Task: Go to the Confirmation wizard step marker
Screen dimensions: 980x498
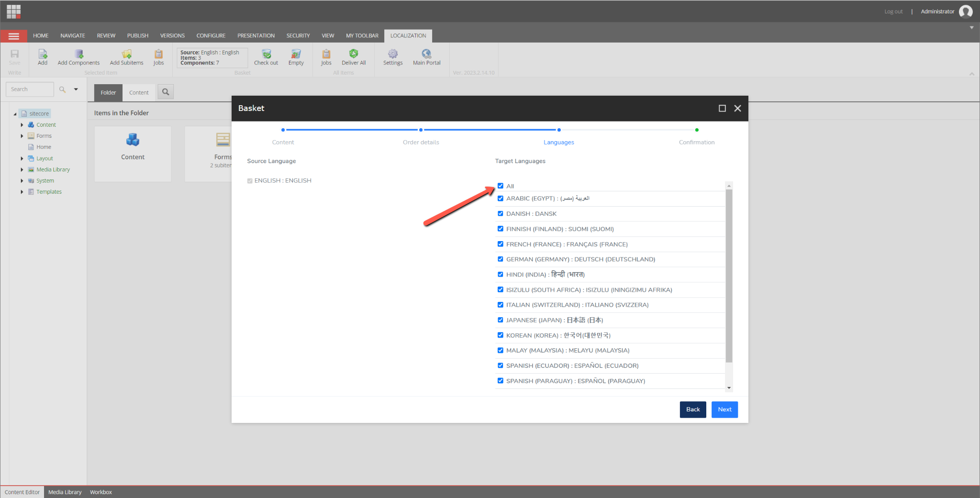Action: click(697, 130)
